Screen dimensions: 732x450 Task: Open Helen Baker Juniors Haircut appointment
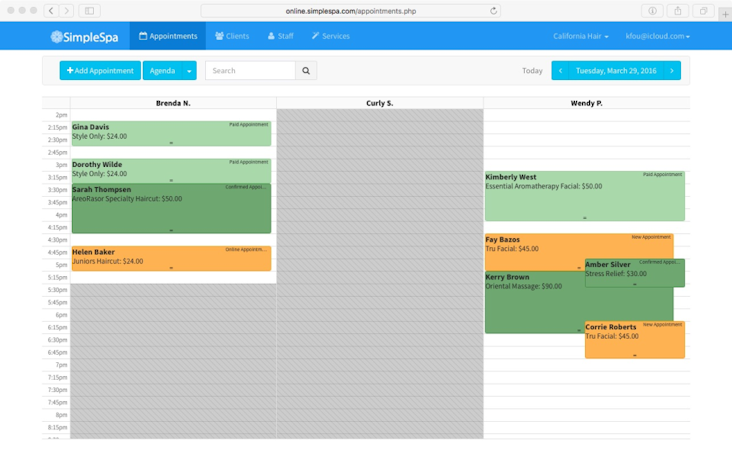[171, 259]
